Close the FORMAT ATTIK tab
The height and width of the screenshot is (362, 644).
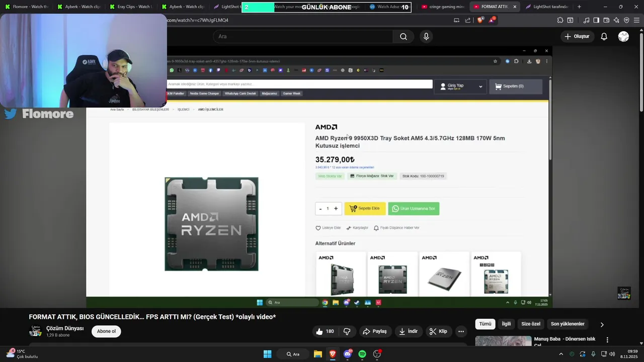coord(515,7)
